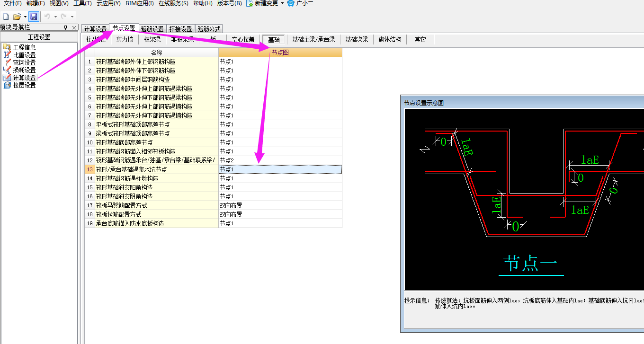Open the 新建变更 dropdown arrow

click(283, 3)
